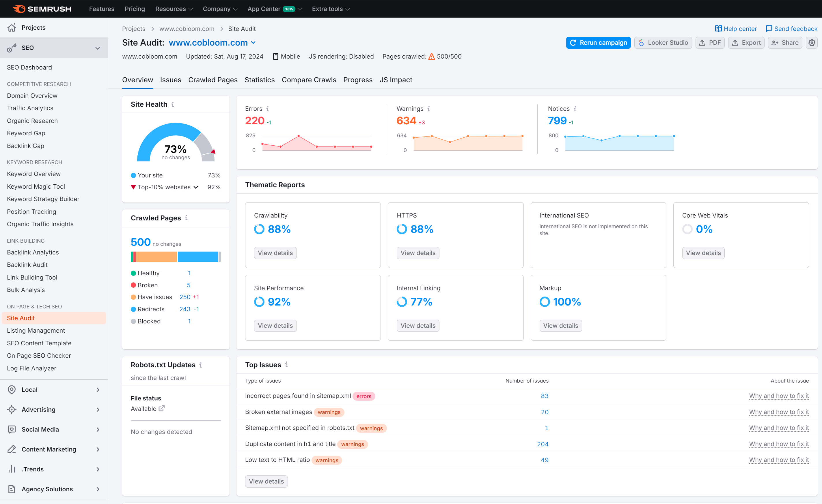
Task: Click the Export button
Action: point(746,43)
